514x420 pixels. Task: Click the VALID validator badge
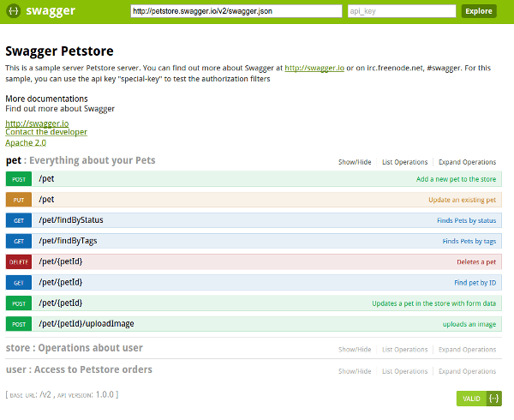coord(479,399)
